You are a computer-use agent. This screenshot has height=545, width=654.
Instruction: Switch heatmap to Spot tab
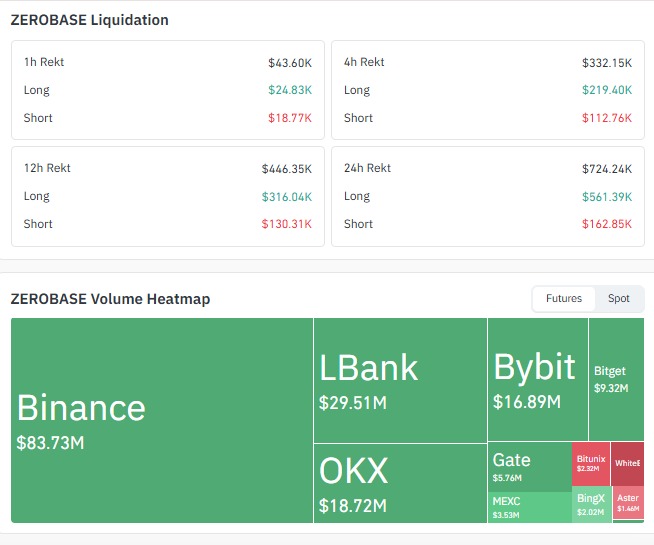(619, 299)
